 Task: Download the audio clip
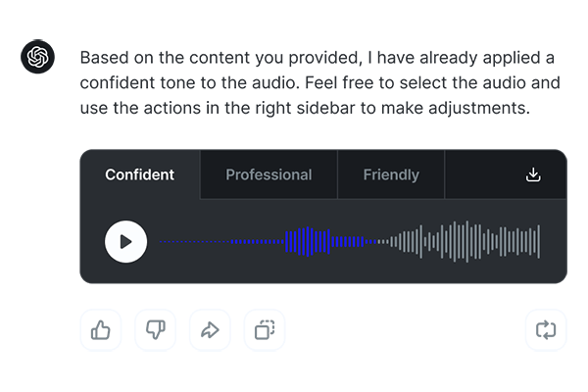tap(533, 174)
